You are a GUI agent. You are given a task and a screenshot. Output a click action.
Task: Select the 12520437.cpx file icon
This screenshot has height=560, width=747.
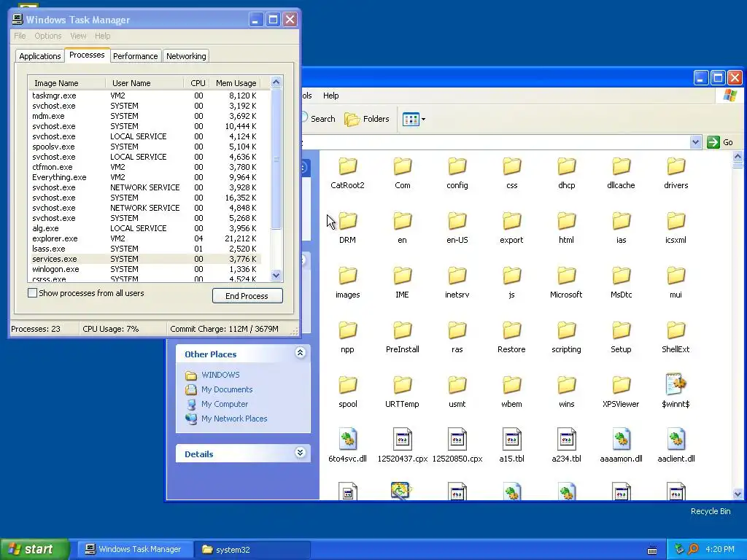403,439
